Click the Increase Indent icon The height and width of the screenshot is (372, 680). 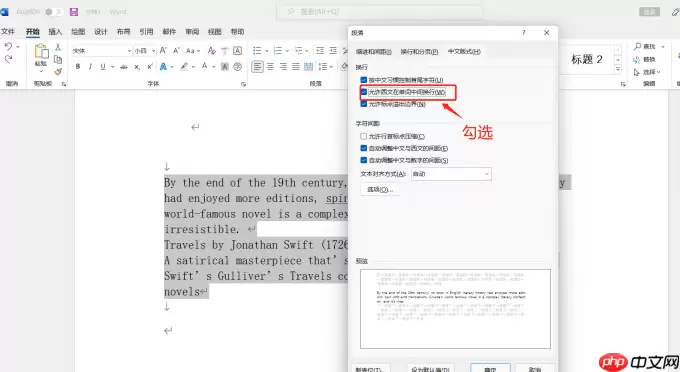click(x=333, y=51)
